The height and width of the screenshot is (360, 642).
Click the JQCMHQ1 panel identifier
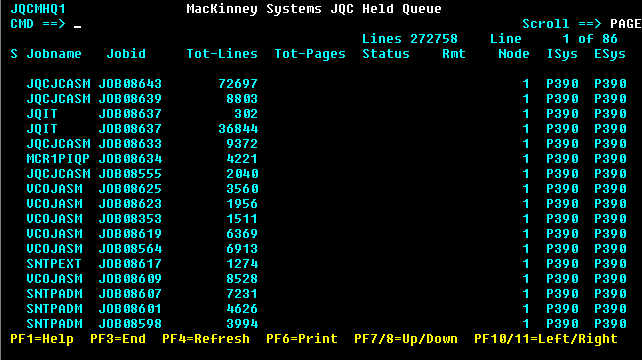38,9
